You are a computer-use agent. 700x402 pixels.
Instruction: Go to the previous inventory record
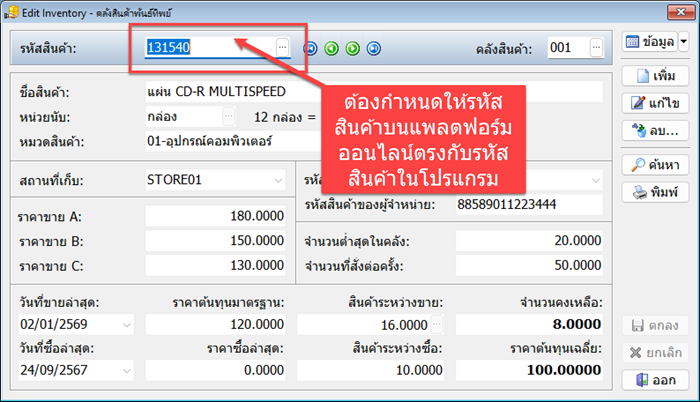(332, 48)
